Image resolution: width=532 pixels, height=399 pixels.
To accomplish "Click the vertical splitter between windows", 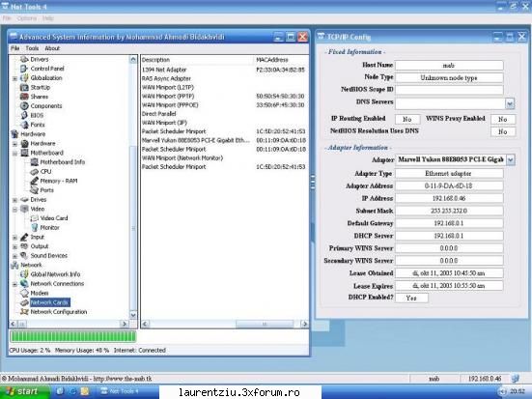I will pyautogui.click(x=313, y=182).
